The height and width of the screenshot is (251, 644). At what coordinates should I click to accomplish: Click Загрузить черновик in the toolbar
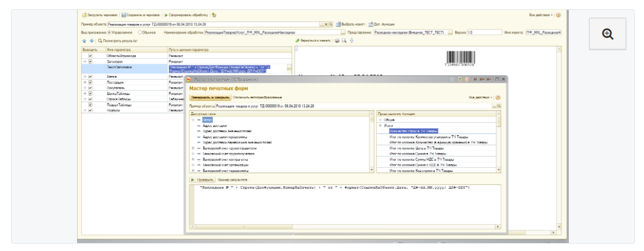100,15
